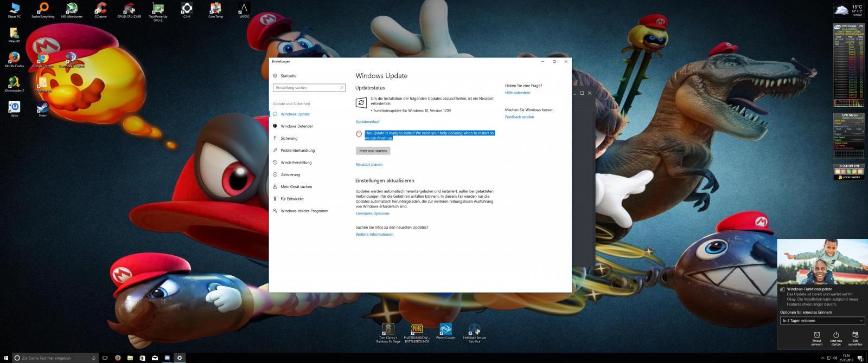Click the volume speaker tray icon

point(834,358)
